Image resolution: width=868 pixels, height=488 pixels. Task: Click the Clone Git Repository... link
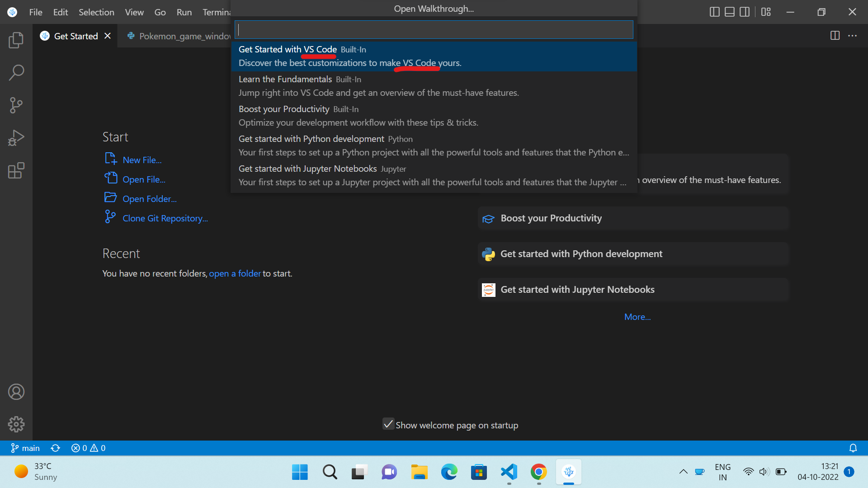pyautogui.click(x=165, y=218)
